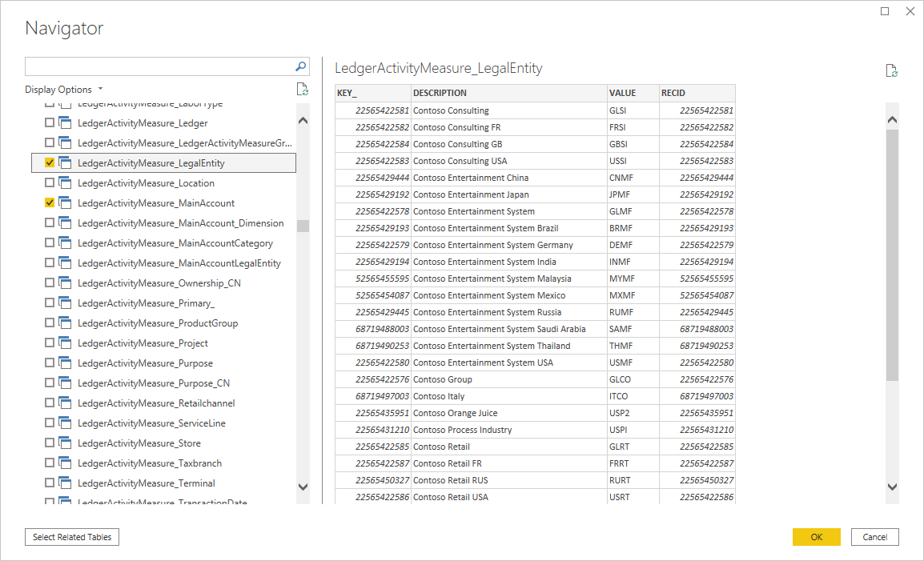Image resolution: width=924 pixels, height=561 pixels.
Task: Click the preview pane scroll down arrow
Action: pyautogui.click(x=892, y=487)
